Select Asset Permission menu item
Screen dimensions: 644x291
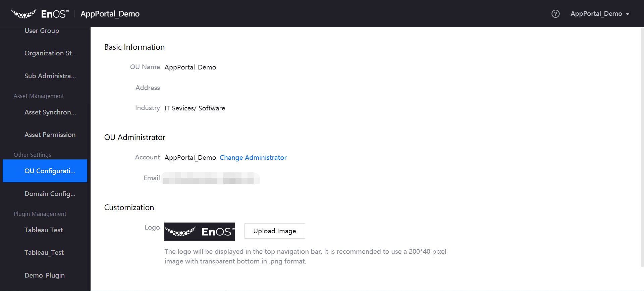[x=50, y=135]
